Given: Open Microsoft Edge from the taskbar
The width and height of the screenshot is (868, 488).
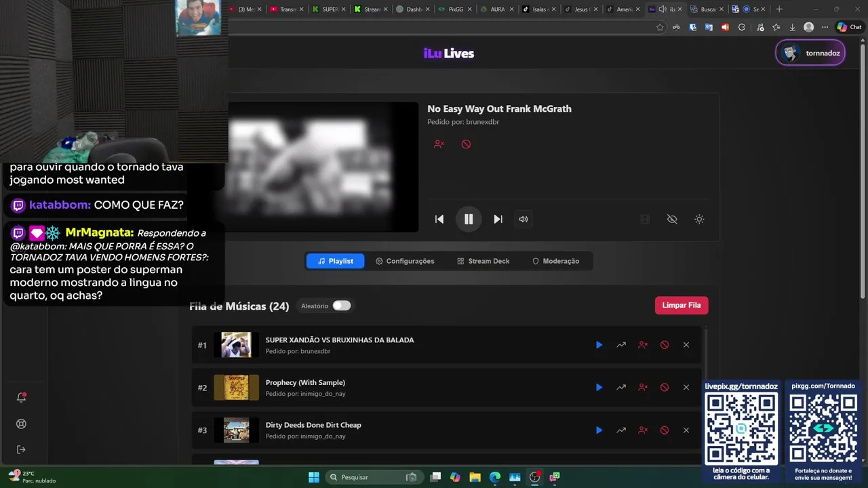Looking at the screenshot, I should click(495, 477).
